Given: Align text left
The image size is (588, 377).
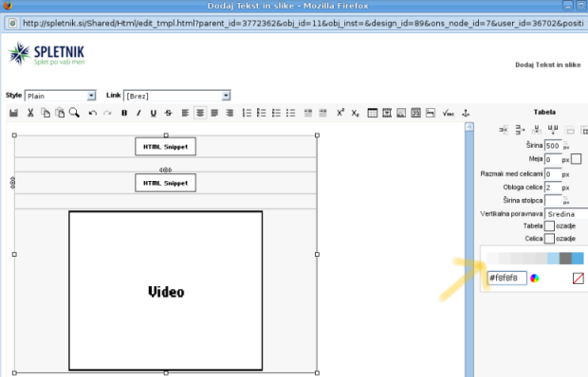Looking at the screenshot, I should (185, 113).
